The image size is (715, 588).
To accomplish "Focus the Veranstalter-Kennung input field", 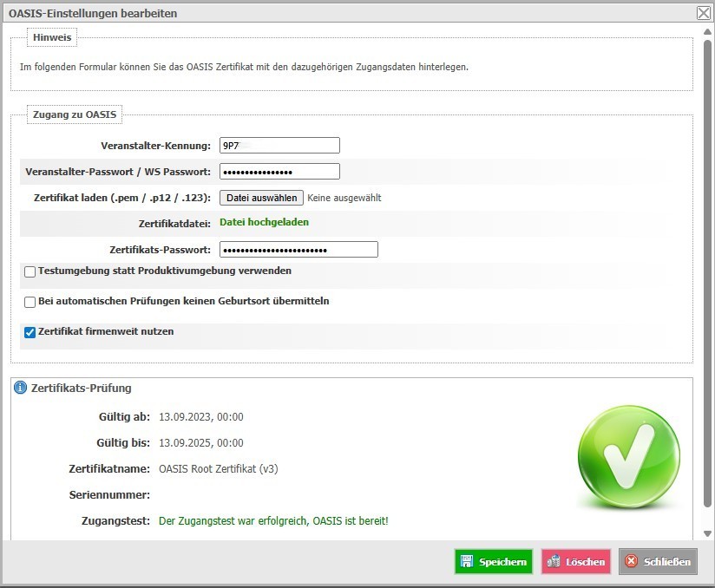I will coord(279,146).
